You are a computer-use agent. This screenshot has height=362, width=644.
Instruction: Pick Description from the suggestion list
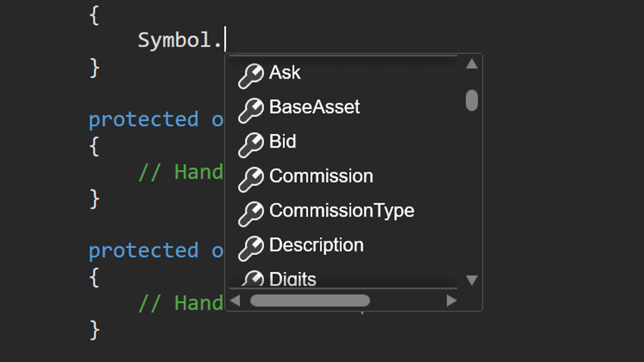click(x=316, y=245)
